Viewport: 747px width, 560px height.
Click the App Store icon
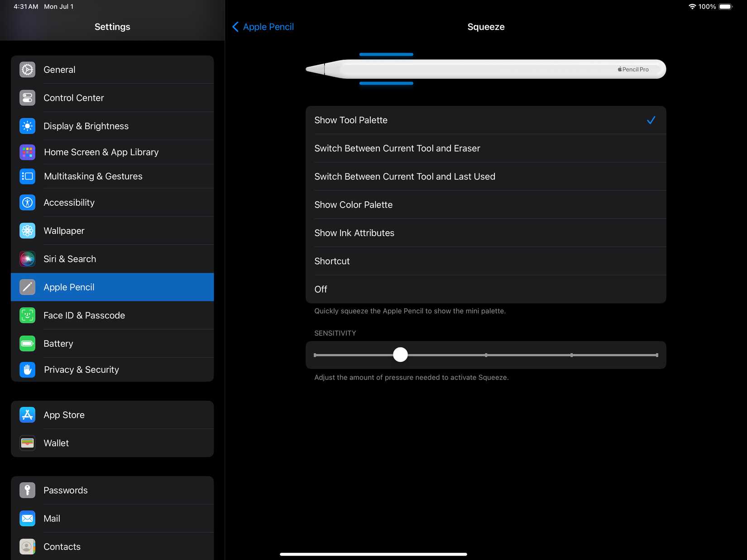pos(28,415)
